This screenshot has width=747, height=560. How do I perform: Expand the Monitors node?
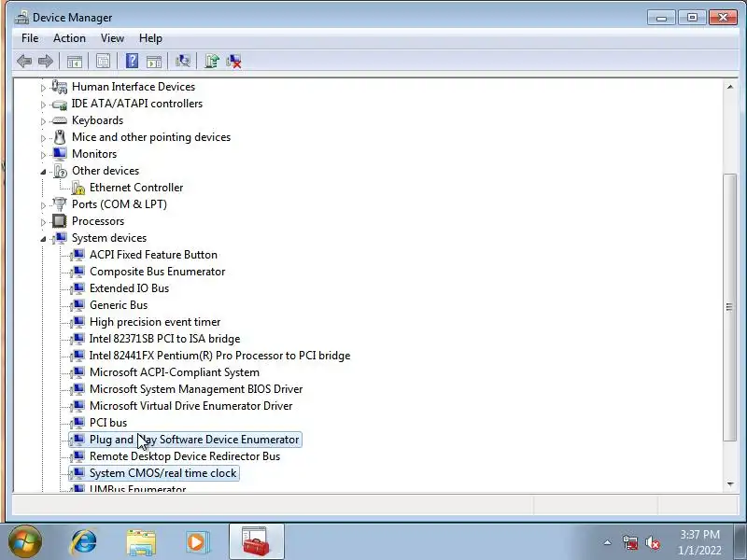(x=43, y=155)
